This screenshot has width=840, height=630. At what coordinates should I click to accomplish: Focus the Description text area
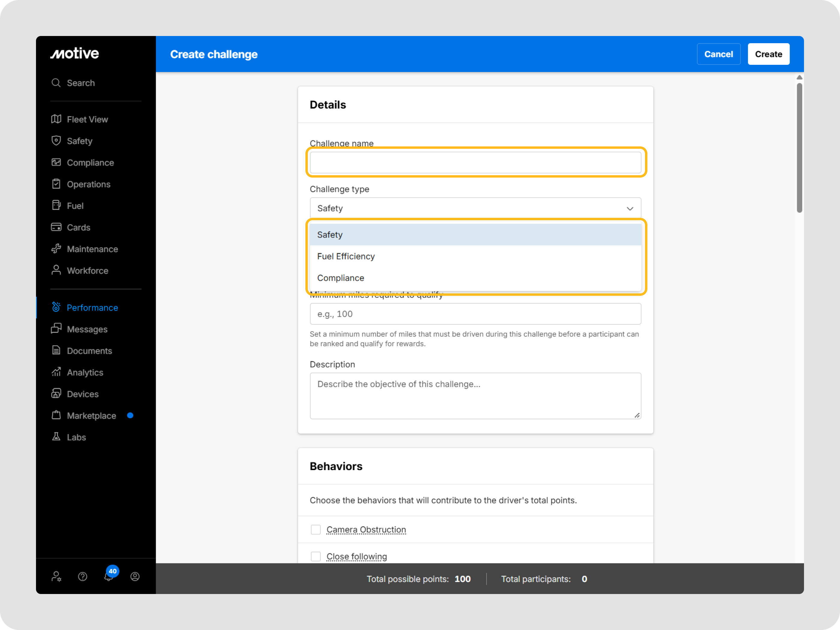pos(475,396)
